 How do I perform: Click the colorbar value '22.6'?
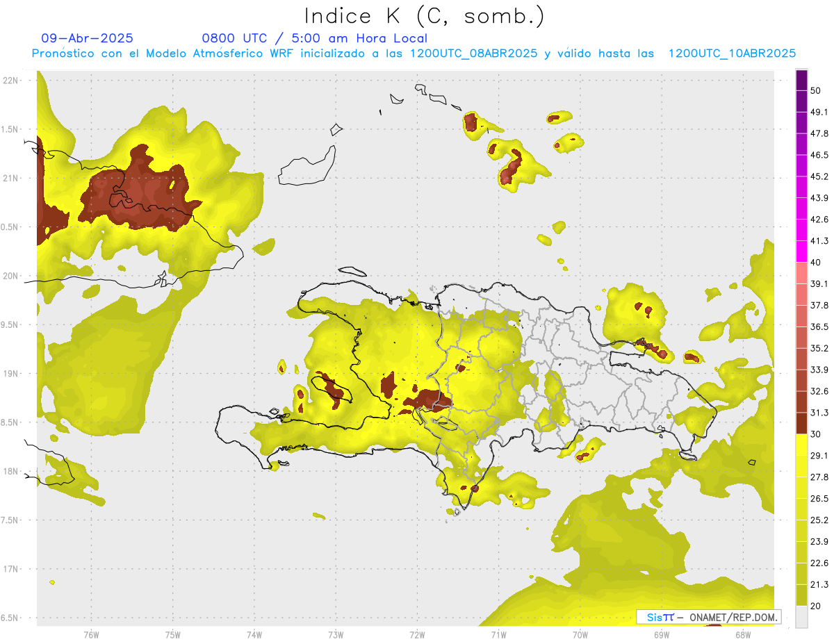point(819,563)
